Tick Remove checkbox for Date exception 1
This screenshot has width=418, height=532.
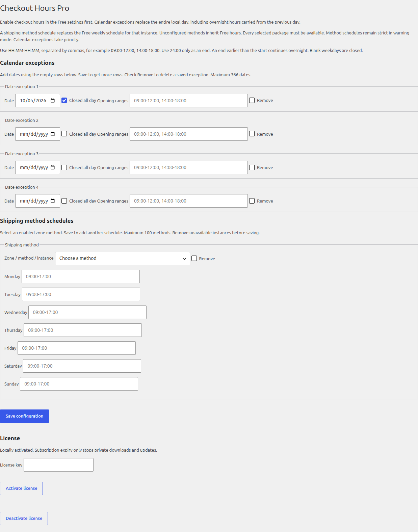pyautogui.click(x=252, y=100)
